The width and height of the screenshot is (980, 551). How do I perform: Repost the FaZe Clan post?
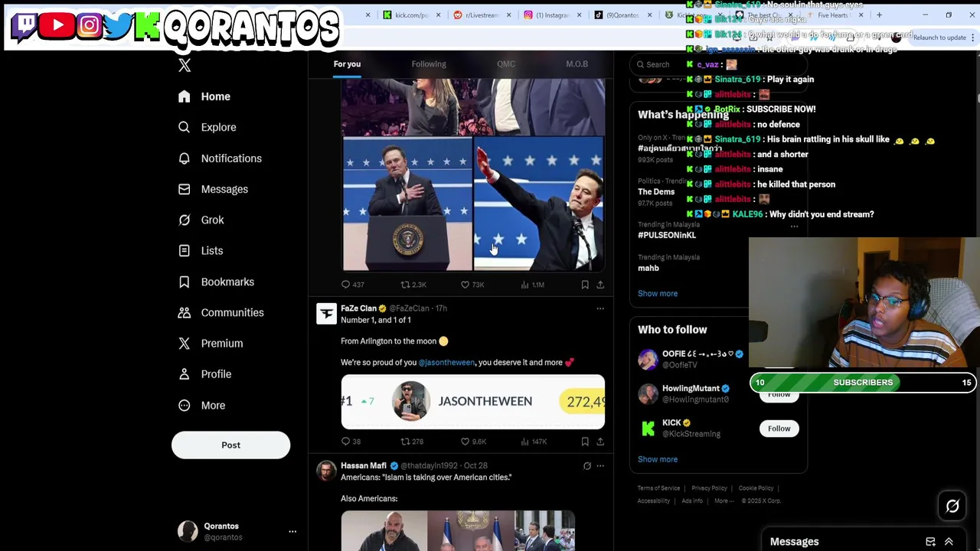click(412, 442)
